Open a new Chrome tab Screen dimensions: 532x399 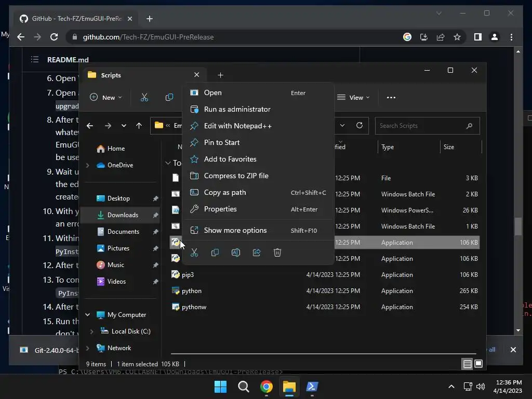tap(149, 19)
